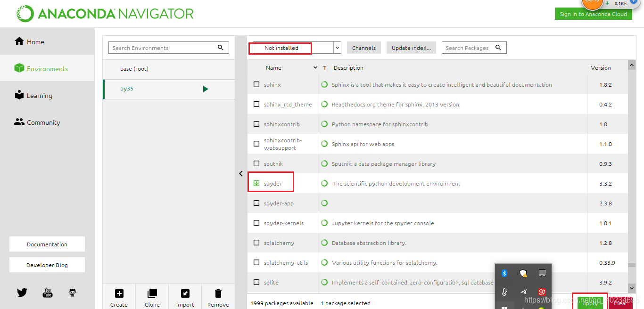Click the Anaconda Navigator logo
The image size is (644, 309).
pos(104,14)
